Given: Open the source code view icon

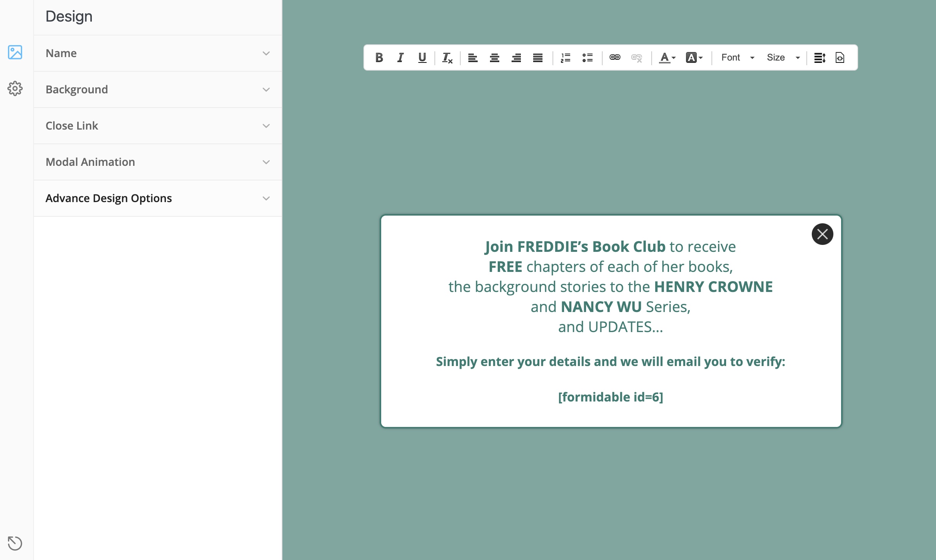Looking at the screenshot, I should pyautogui.click(x=840, y=57).
